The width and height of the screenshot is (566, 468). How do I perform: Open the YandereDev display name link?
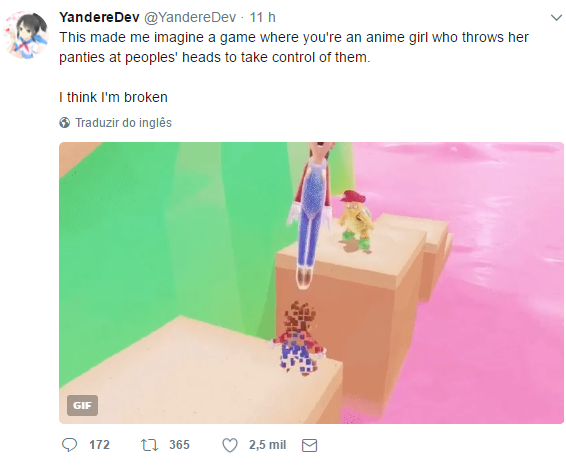(99, 17)
